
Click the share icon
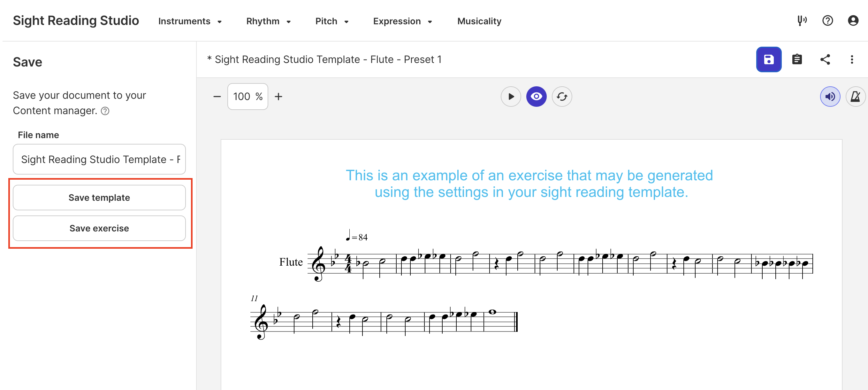[825, 59]
